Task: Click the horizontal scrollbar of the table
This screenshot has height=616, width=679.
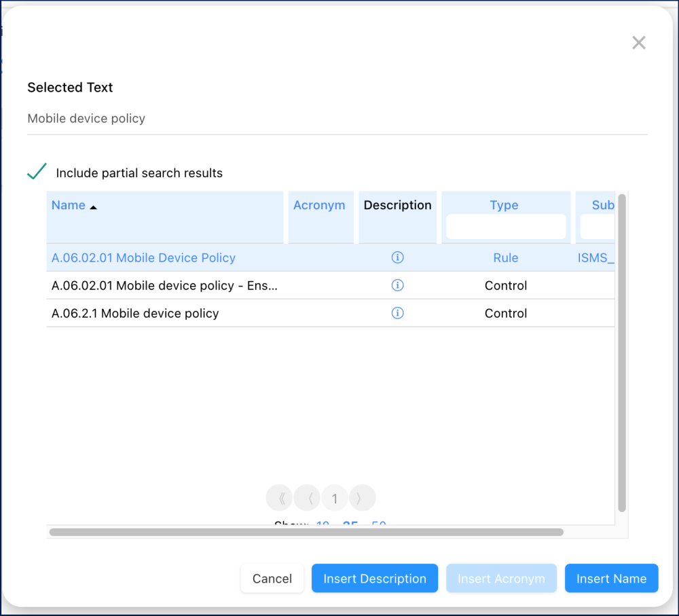Action: click(306, 532)
